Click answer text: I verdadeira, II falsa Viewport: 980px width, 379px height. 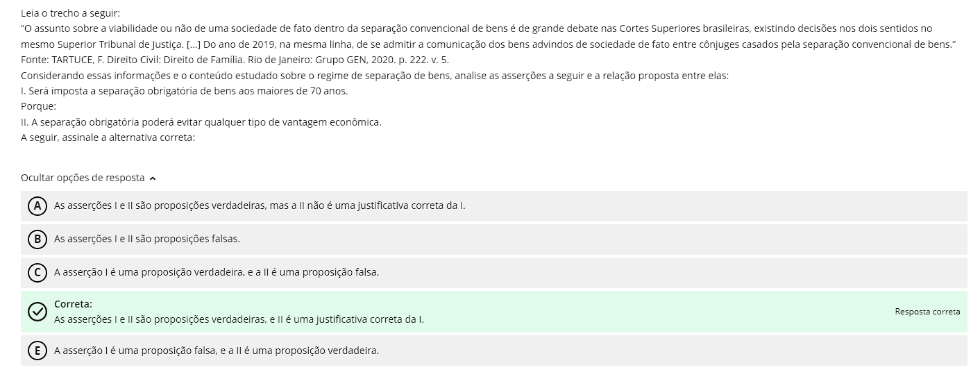click(217, 272)
